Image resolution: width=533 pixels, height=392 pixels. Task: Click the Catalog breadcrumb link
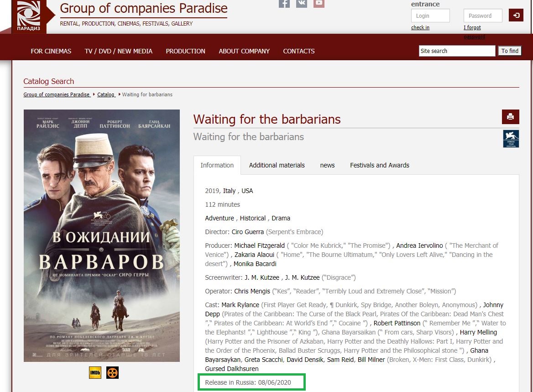click(x=106, y=94)
